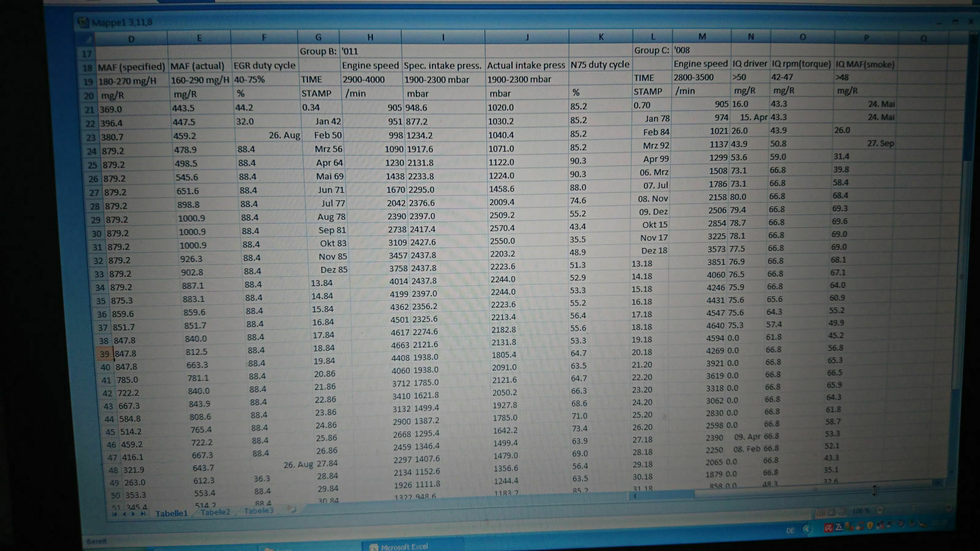Viewport: 980px width, 551px height.
Task: Select column header H
Action: pyautogui.click(x=370, y=37)
